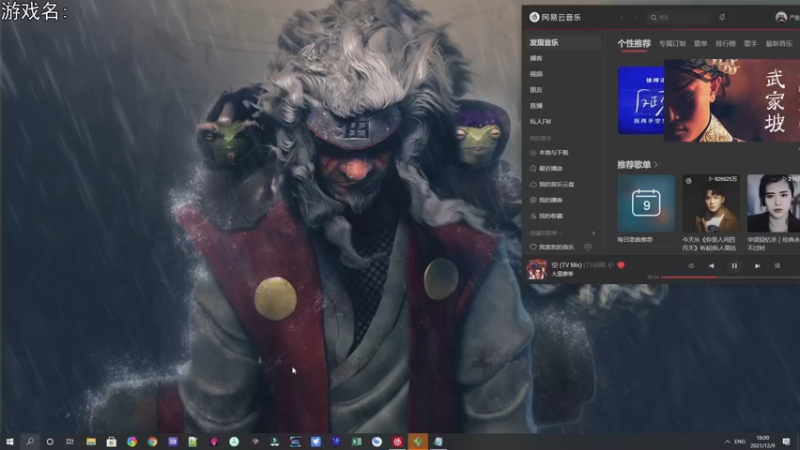The image size is (800, 450).
Task: Switch to the 最新音乐 tab
Action: click(779, 43)
